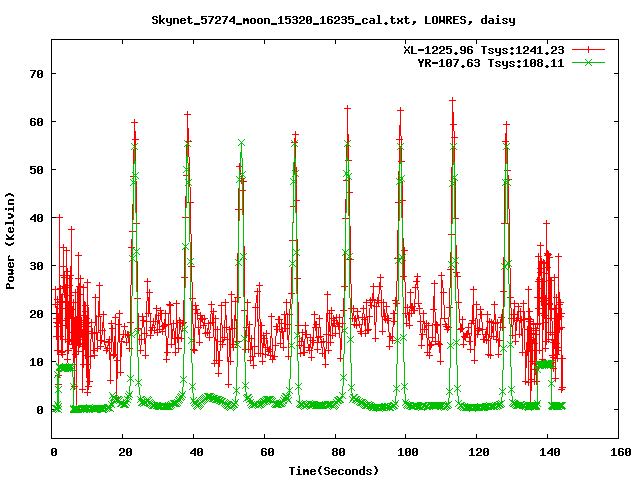Image resolution: width=640 pixels, height=480 pixels.
Task: Click x-axis tick label 160
Action: coord(621,452)
